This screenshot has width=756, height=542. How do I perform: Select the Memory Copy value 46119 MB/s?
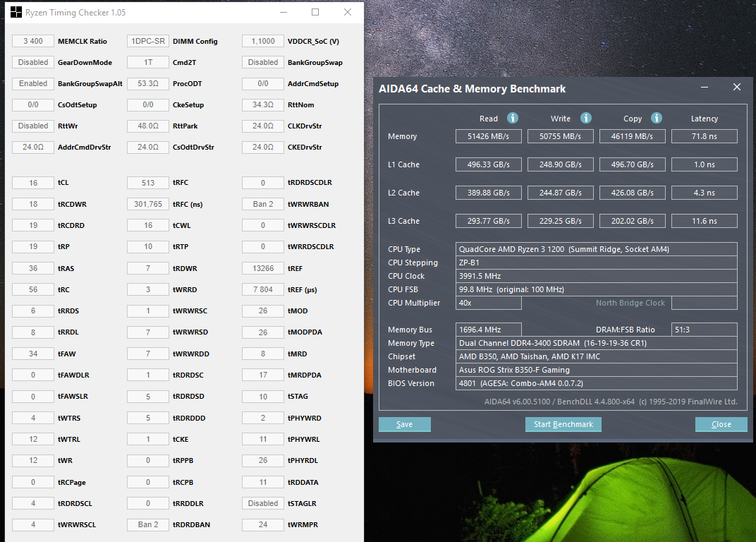[632, 136]
